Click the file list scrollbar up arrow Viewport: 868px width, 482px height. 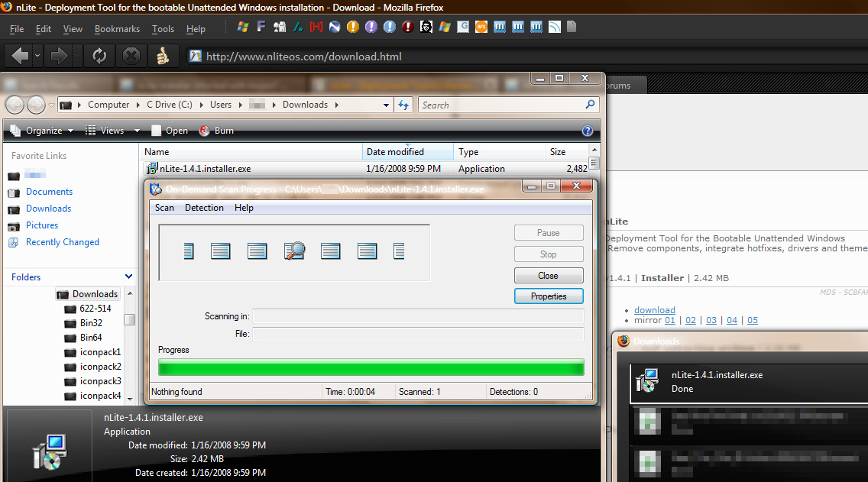coord(594,150)
